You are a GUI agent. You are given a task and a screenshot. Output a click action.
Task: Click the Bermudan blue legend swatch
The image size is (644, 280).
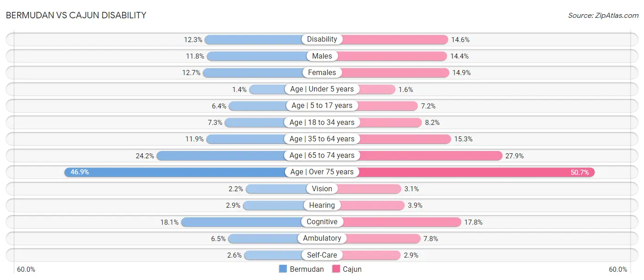[283, 269]
